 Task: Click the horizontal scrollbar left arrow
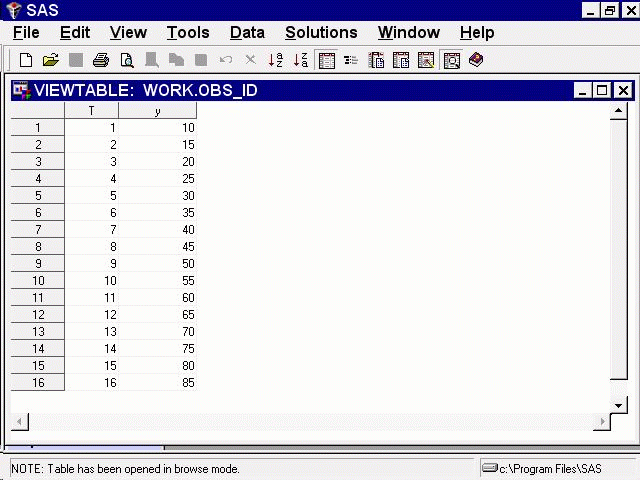20,421
